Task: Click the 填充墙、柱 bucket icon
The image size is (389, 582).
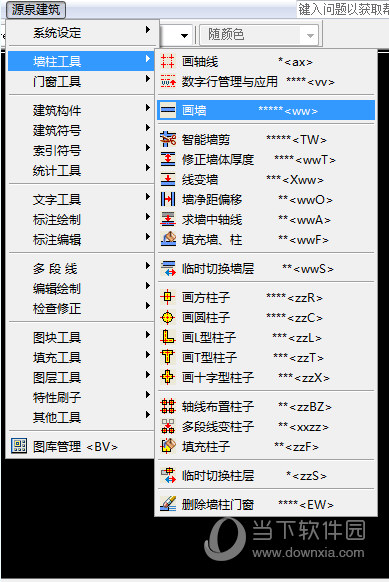Action: coord(167,239)
